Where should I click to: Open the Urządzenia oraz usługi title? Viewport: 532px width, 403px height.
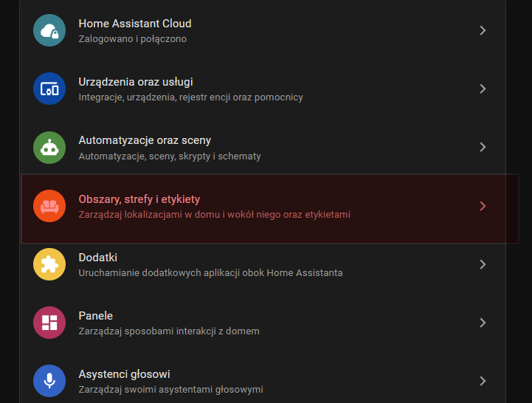[136, 82]
